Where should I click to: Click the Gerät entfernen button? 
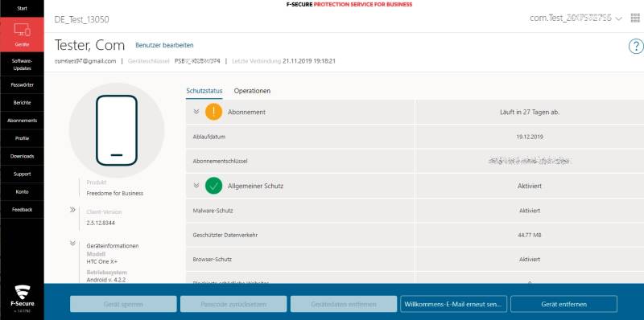click(x=564, y=304)
